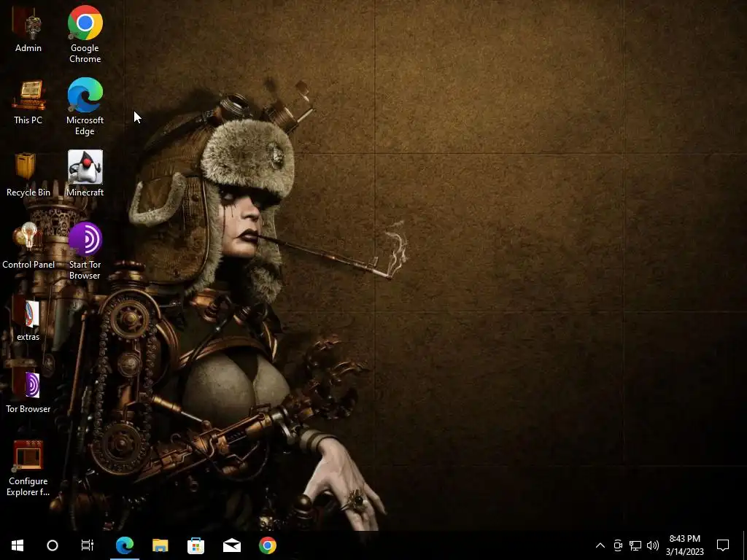Screen dimensions: 747x560
Task: Open the network status tray icon
Action: pyautogui.click(x=635, y=545)
